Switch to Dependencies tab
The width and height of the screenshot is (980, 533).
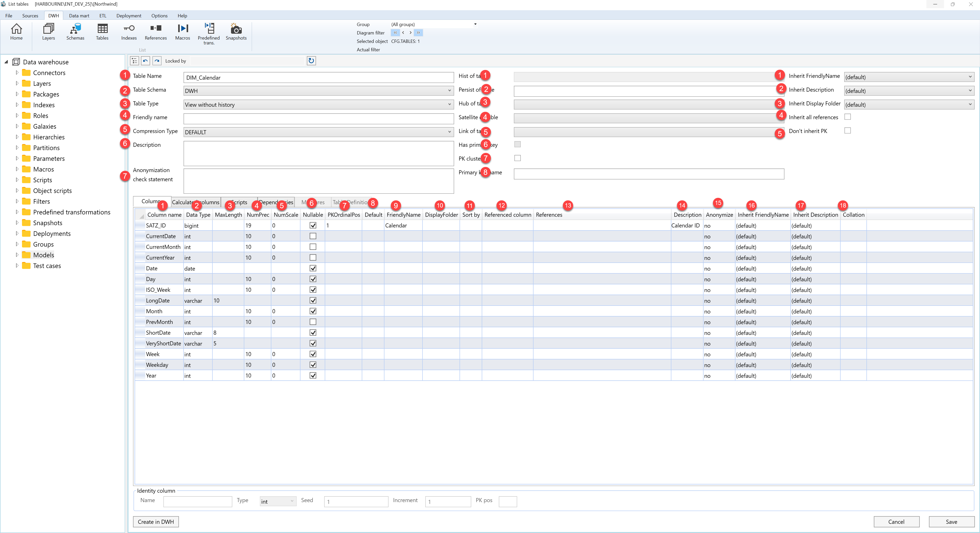276,202
